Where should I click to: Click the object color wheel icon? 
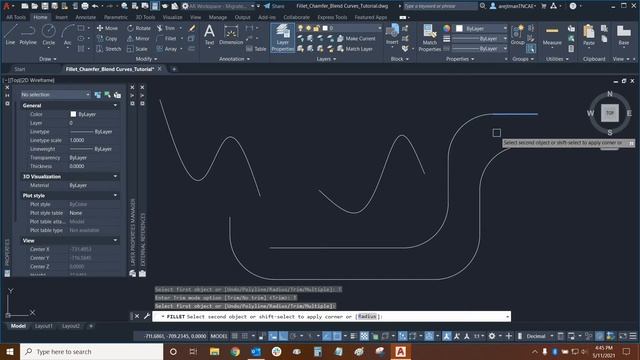[447, 29]
